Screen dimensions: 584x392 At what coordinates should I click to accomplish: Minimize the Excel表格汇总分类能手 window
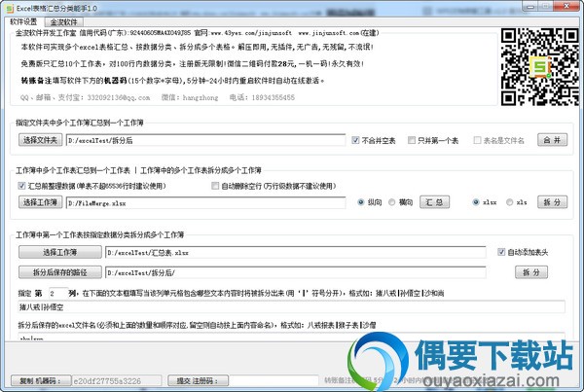click(x=530, y=6)
